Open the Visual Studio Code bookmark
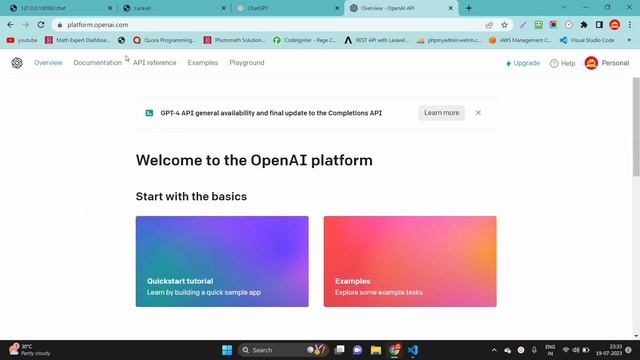640x360 pixels. pos(587,40)
